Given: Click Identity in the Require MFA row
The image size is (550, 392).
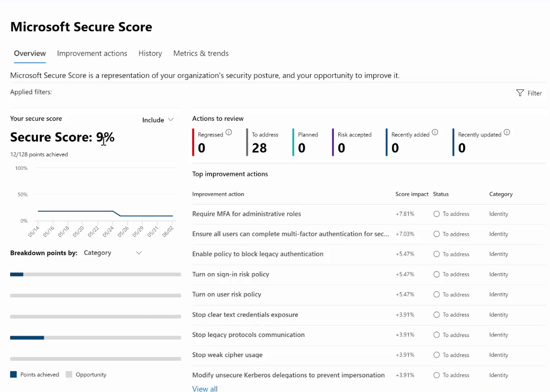Looking at the screenshot, I should click(x=498, y=214).
